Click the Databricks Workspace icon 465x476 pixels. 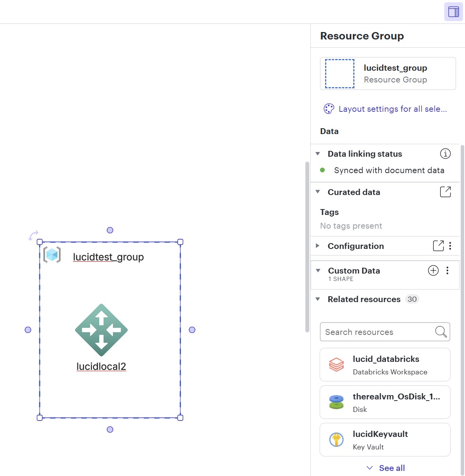pos(336,365)
